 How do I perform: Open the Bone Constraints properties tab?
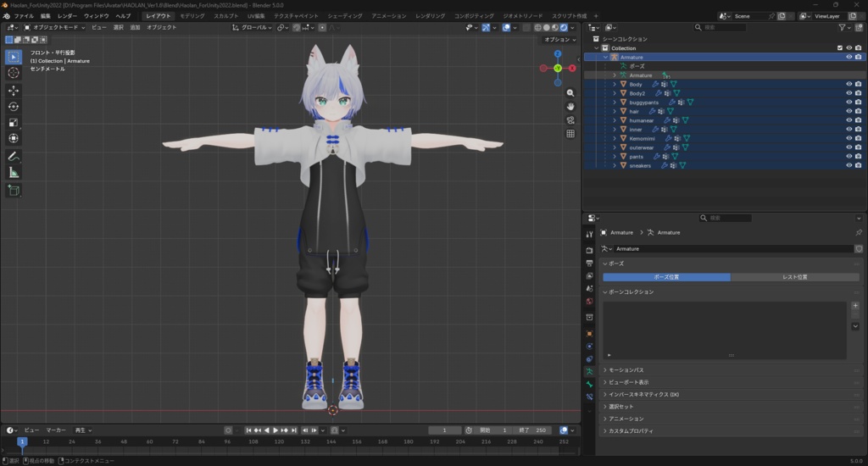(590, 397)
